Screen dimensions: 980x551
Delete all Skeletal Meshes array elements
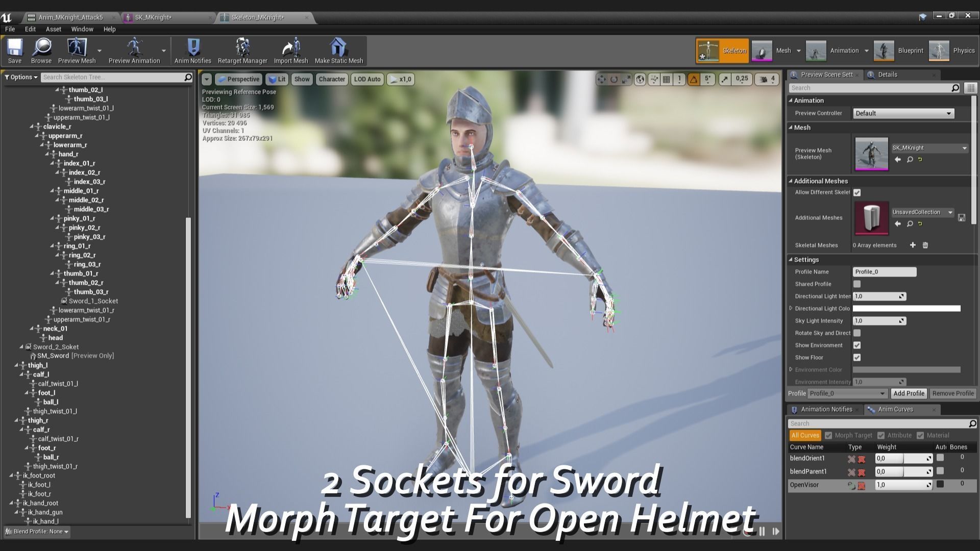click(x=925, y=245)
